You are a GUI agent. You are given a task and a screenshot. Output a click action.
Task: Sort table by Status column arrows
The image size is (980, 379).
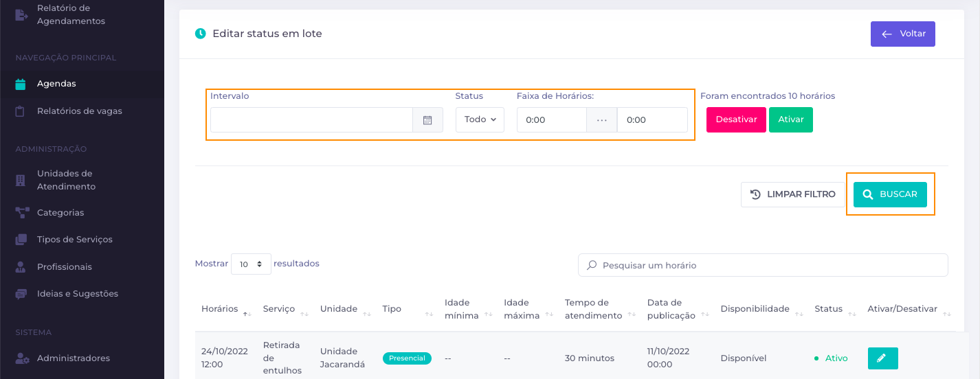click(x=853, y=314)
